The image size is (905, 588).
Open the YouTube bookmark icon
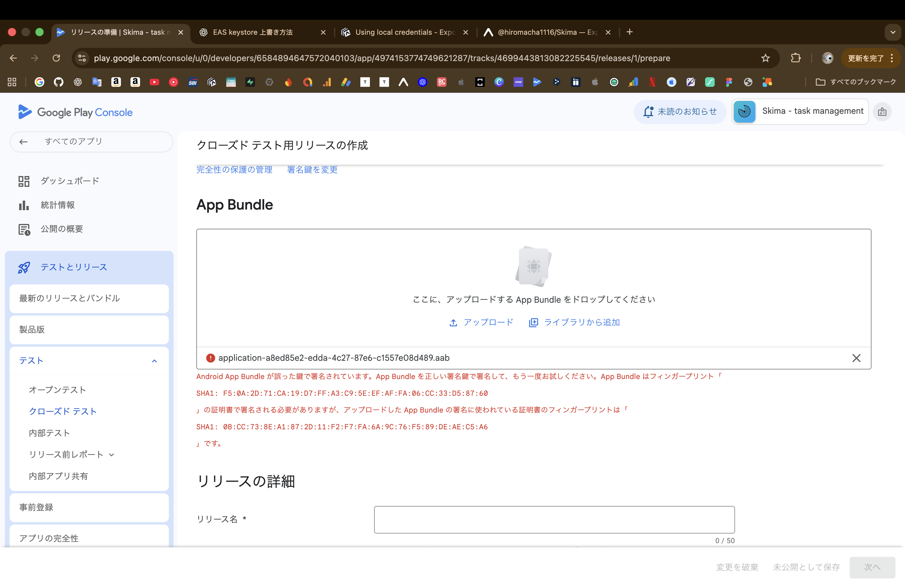pyautogui.click(x=154, y=82)
